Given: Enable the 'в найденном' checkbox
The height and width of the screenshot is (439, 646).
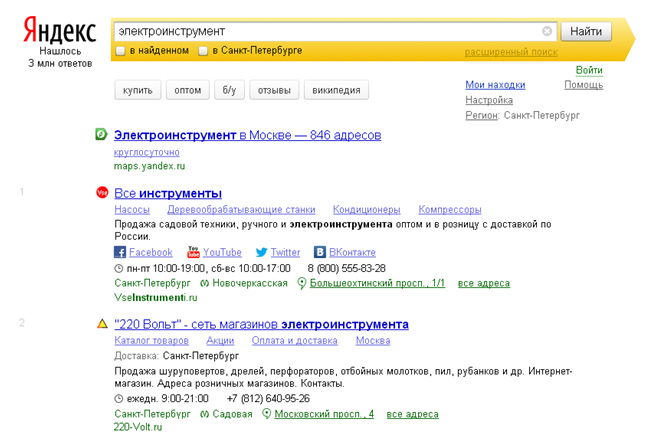Looking at the screenshot, I should [x=120, y=50].
